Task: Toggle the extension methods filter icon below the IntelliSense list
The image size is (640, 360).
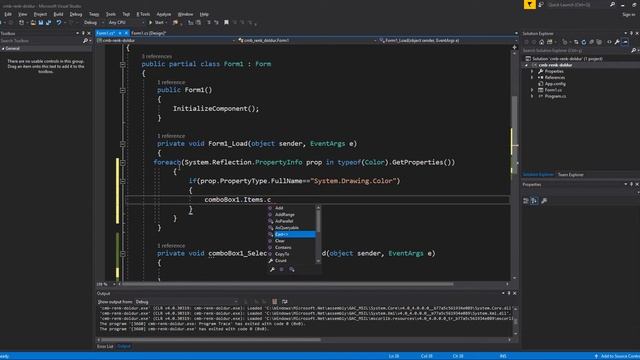Action: pos(291,269)
